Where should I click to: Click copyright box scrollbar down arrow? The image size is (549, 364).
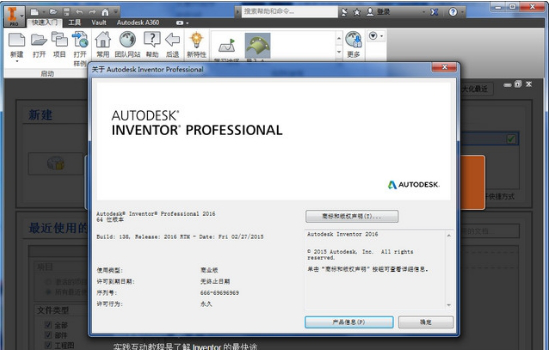449,305
